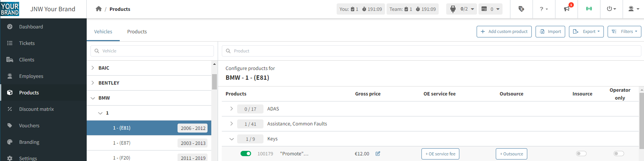Open the announcements megaphone icon
644x161 pixels.
(x=567, y=9)
